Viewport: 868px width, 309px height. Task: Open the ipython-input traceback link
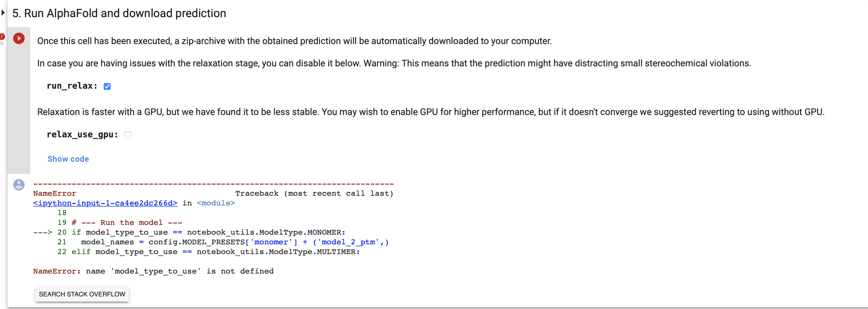click(x=105, y=203)
